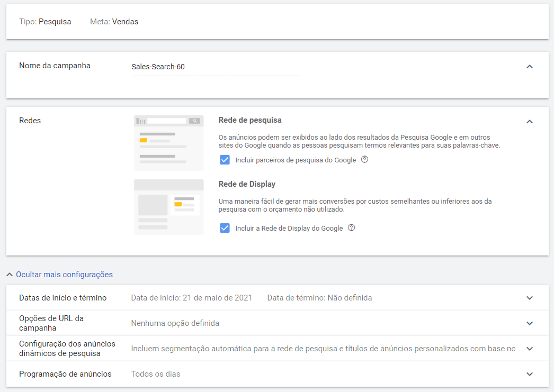Image resolution: width=554 pixels, height=392 pixels.
Task: Collapse the Nome da campanha section
Action: pyautogui.click(x=529, y=67)
